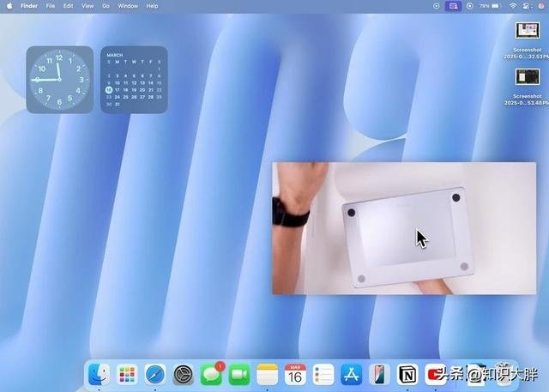The image size is (549, 392).
Task: Open Finder from the dock
Action: tap(99, 374)
